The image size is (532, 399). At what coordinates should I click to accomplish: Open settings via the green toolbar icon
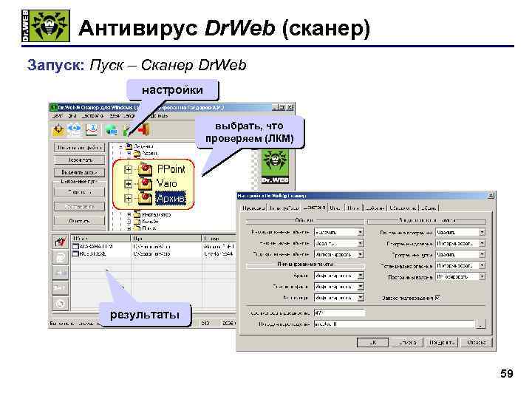(126, 131)
